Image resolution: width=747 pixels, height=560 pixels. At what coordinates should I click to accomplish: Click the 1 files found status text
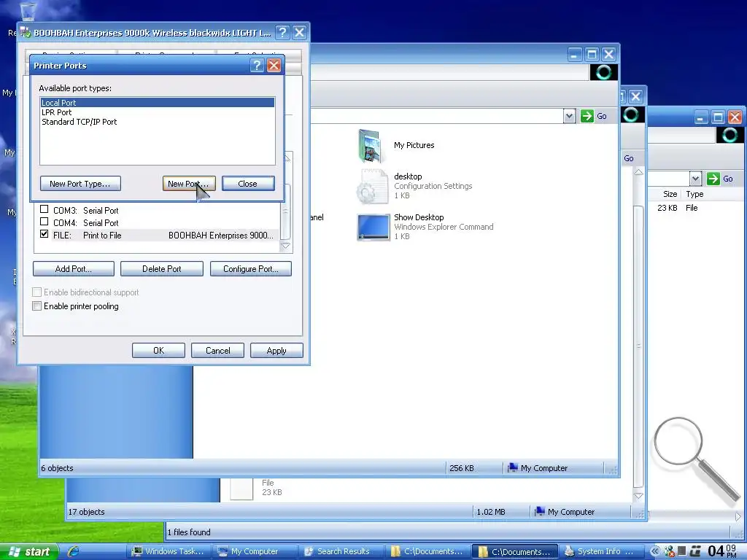pyautogui.click(x=189, y=532)
